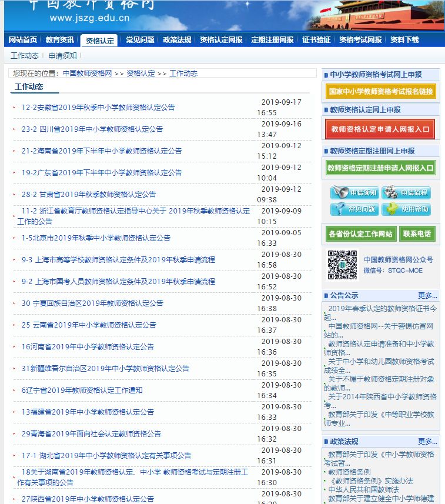Open 教师资格认定申请准备 notice link
This screenshot has height=504, width=445.
click(379, 348)
